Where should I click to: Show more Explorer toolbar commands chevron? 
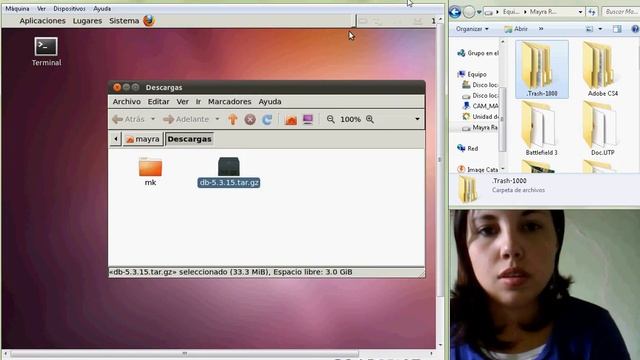pyautogui.click(x=541, y=29)
